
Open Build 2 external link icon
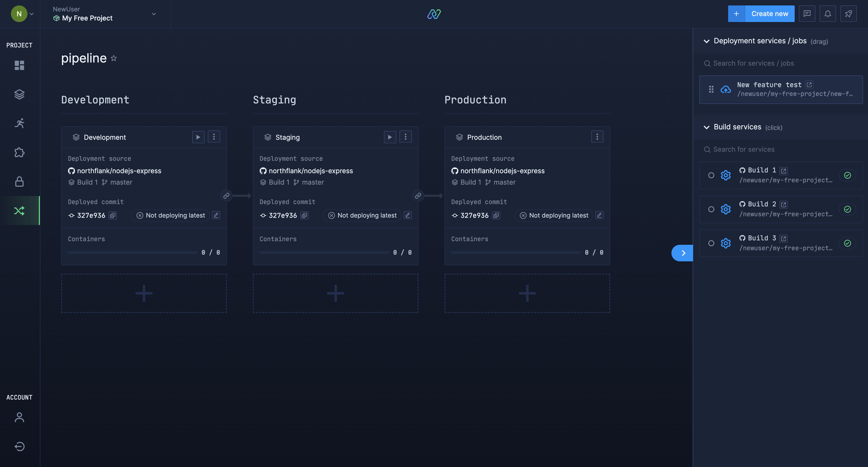point(784,205)
